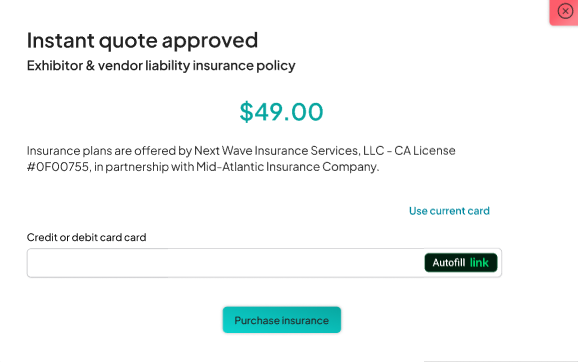Click the Autofill link button
Image resolution: width=578 pixels, height=362 pixels.
pyautogui.click(x=461, y=262)
